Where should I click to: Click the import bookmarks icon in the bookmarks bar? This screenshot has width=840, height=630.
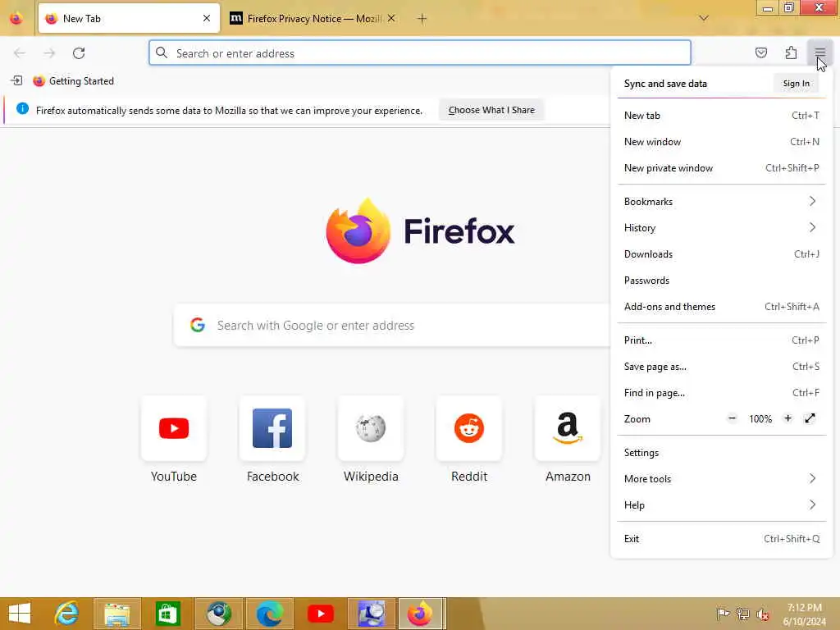(x=16, y=81)
